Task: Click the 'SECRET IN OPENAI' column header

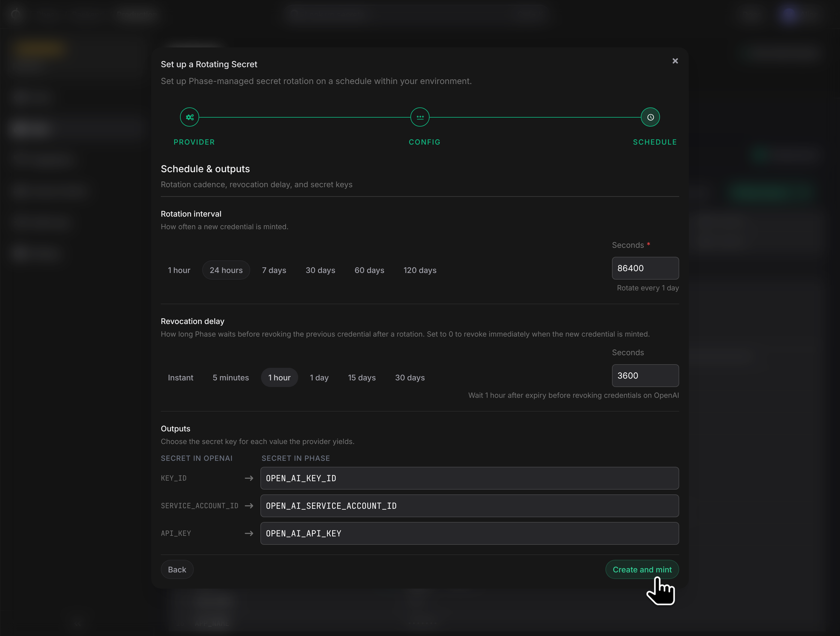Action: (x=196, y=458)
